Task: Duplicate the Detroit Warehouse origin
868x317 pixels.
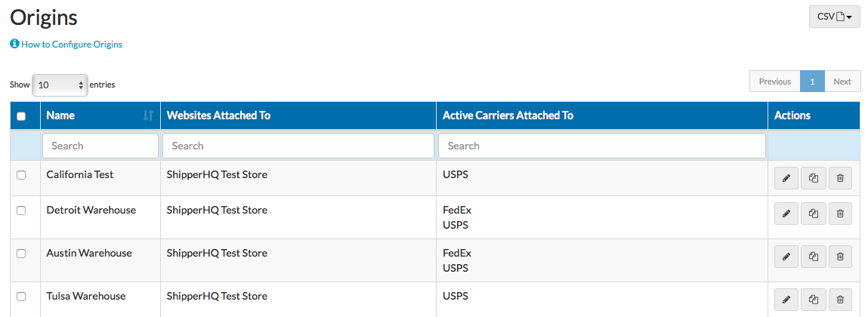Action: click(x=813, y=214)
